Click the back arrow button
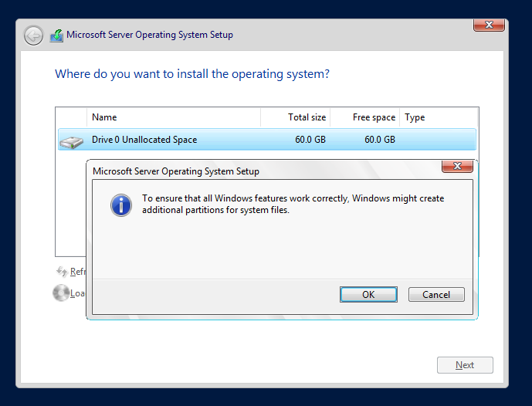Screen dimensions: 532x406 (33, 36)
